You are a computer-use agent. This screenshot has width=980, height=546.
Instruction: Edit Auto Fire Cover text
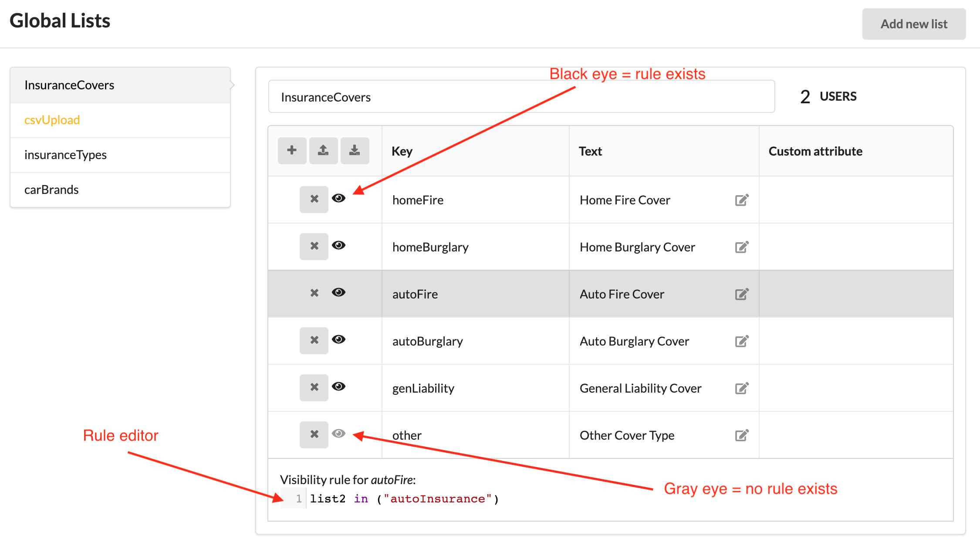click(x=742, y=294)
